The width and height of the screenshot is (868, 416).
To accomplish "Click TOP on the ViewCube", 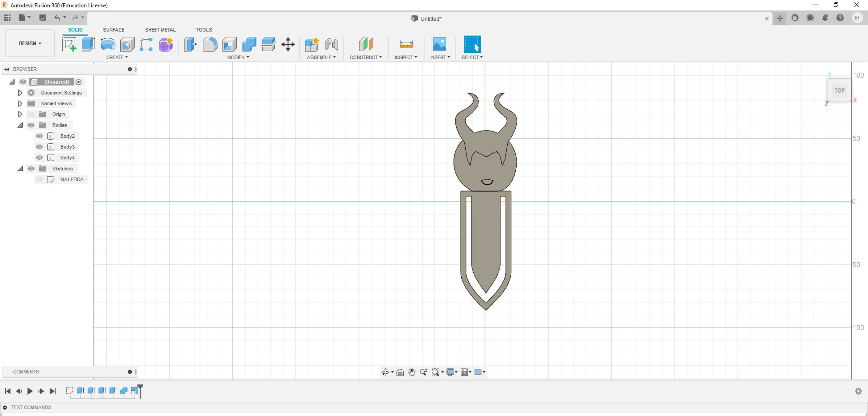I will (x=839, y=90).
